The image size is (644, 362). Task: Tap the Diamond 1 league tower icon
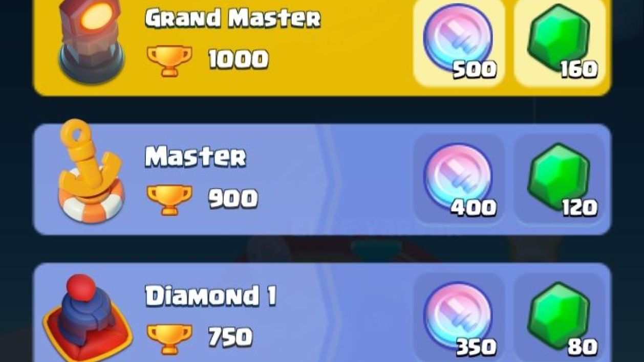pos(88,317)
